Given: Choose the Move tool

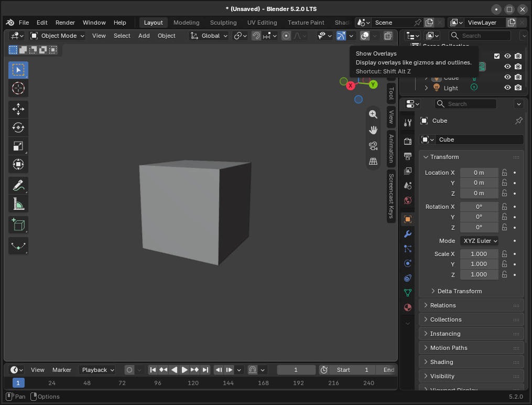Looking at the screenshot, I should pyautogui.click(x=18, y=109).
